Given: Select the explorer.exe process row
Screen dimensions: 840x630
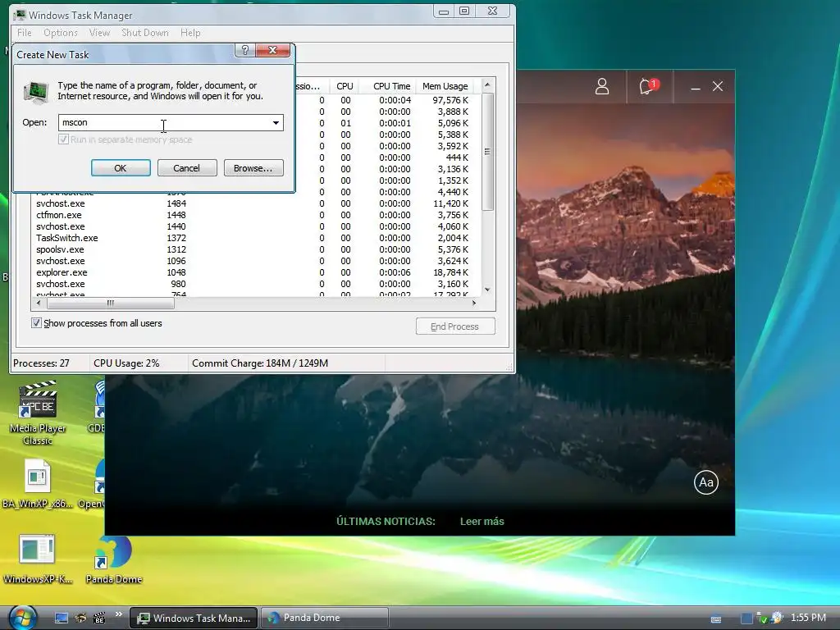Looking at the screenshot, I should pos(254,272).
